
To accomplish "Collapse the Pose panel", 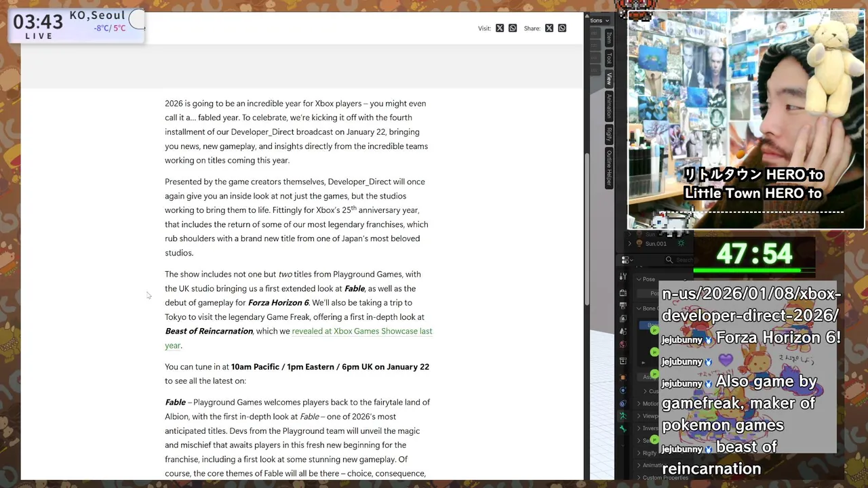I will [x=638, y=279].
